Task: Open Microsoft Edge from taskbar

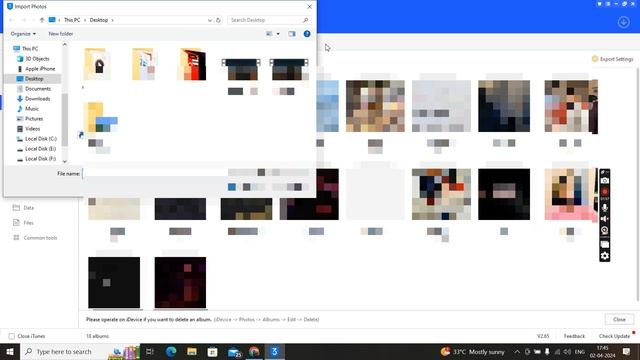Action: 171,352
